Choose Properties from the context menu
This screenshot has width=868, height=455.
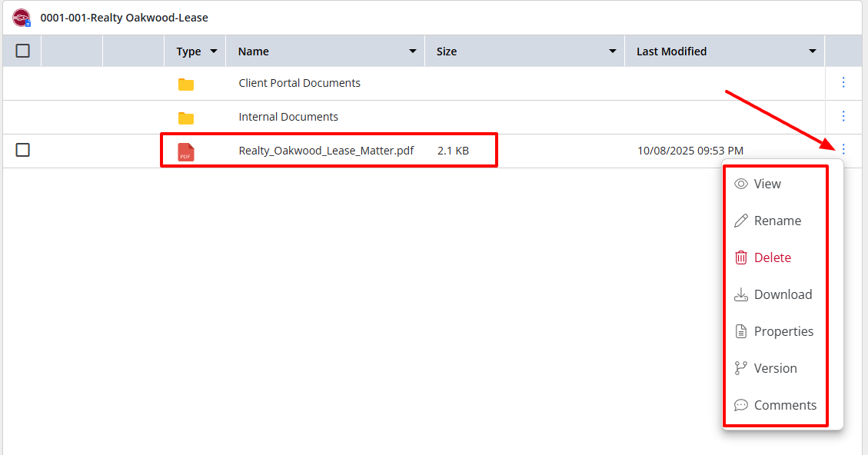click(x=785, y=331)
